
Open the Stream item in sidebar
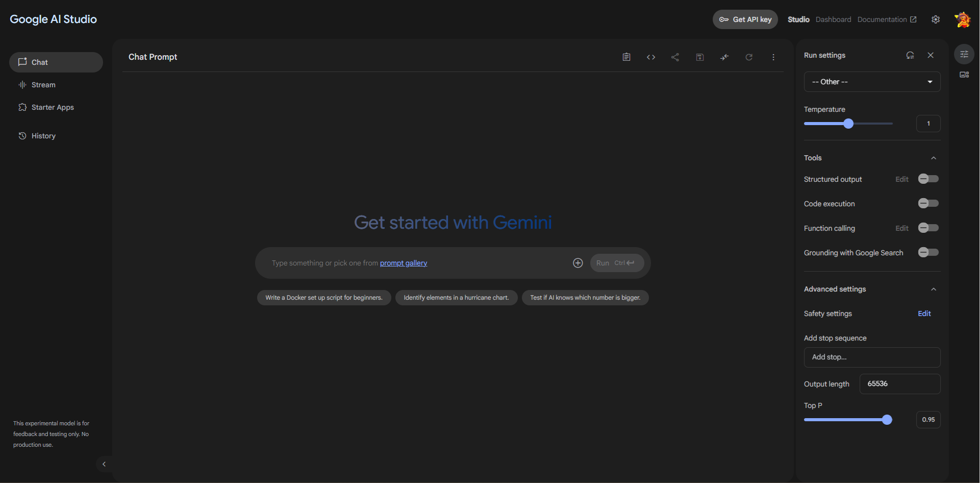(43, 85)
